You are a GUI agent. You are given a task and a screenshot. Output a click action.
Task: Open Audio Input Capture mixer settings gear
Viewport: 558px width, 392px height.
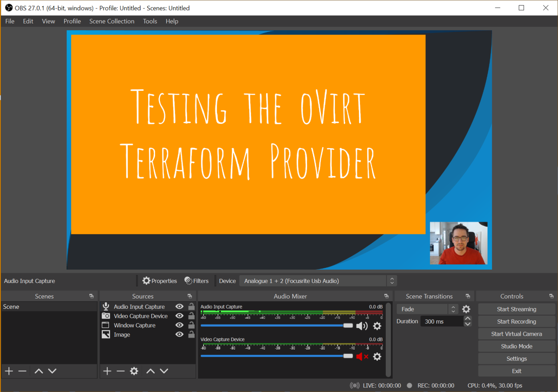(x=377, y=326)
